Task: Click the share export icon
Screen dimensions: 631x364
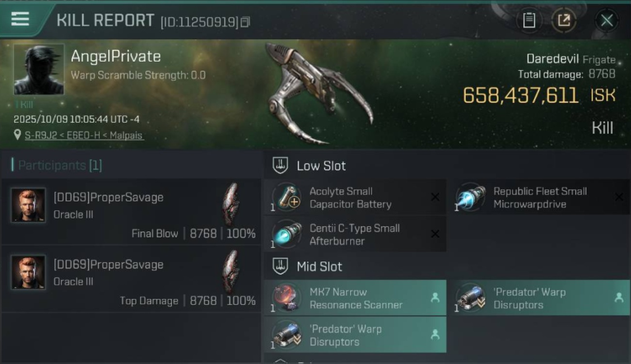Action: (x=564, y=20)
